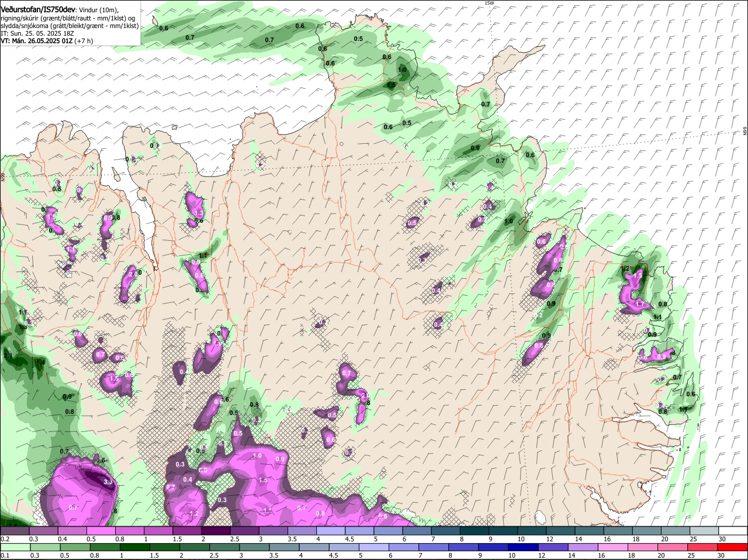Click the "2.1" precipitation value on the map
The width and height of the screenshot is (748, 560).
pos(8,355)
